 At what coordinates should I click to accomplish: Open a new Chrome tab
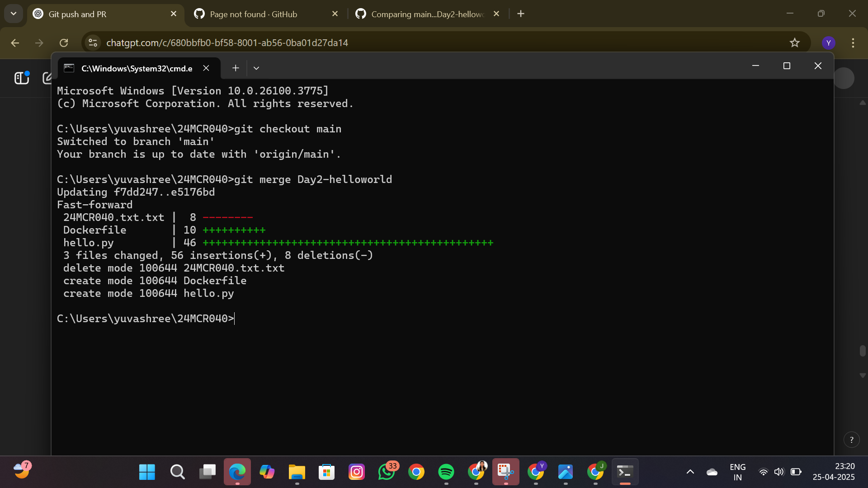point(521,14)
